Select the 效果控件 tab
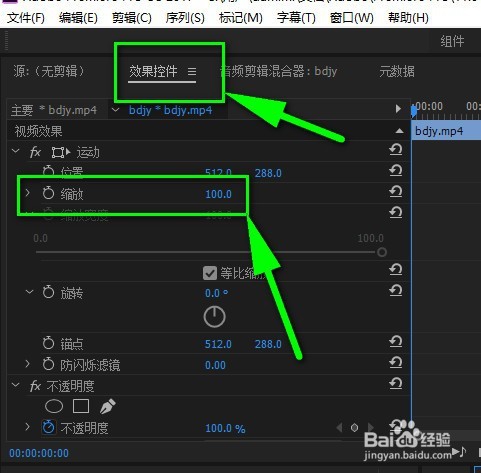 pos(153,71)
